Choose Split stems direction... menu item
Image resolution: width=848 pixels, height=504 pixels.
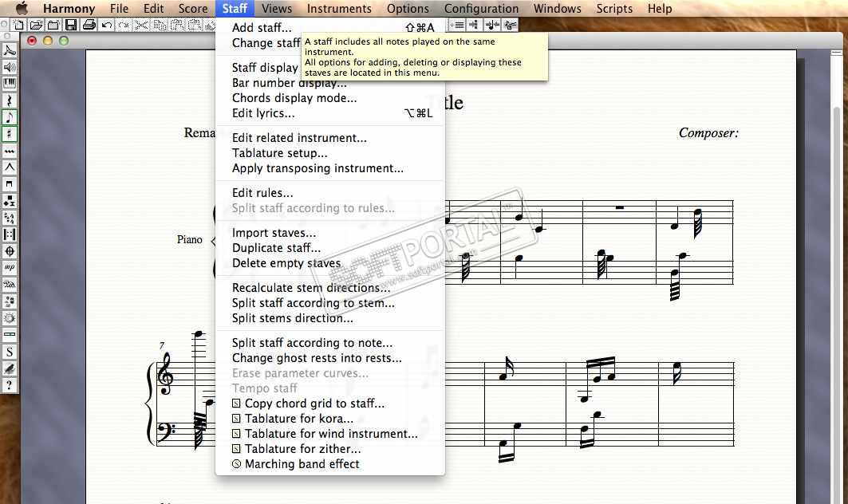330,318
